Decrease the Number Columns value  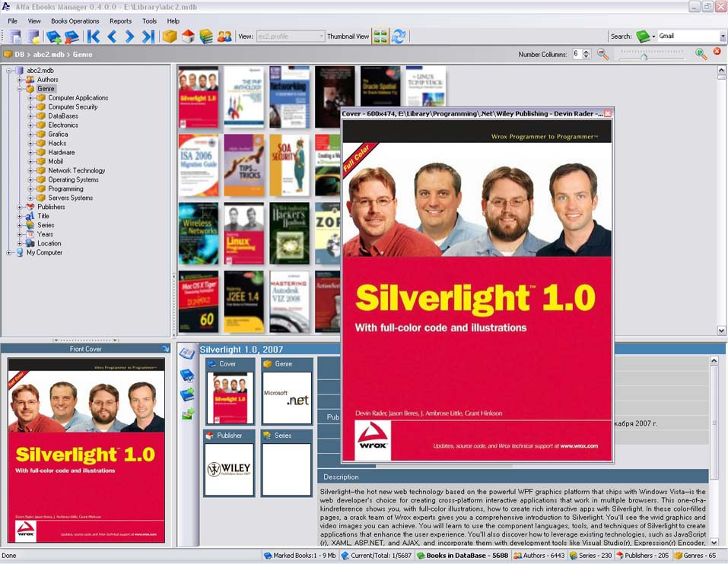[x=587, y=56]
